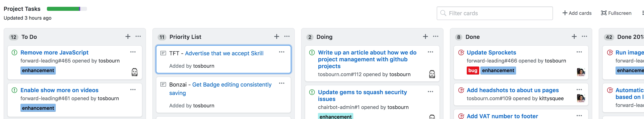
Task: Click To Do card count badge 12
Action: (x=13, y=37)
